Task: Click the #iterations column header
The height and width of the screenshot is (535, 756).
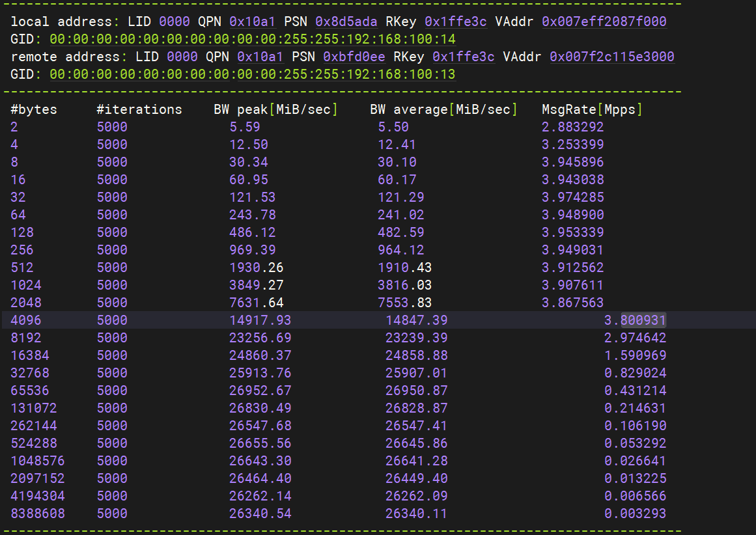Action: pyautogui.click(x=139, y=109)
